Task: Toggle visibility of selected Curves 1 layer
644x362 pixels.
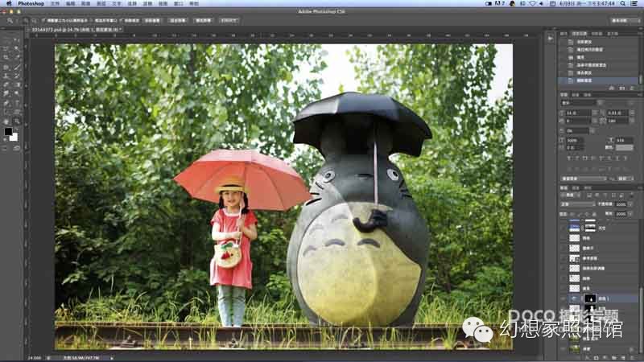Action: point(563,298)
